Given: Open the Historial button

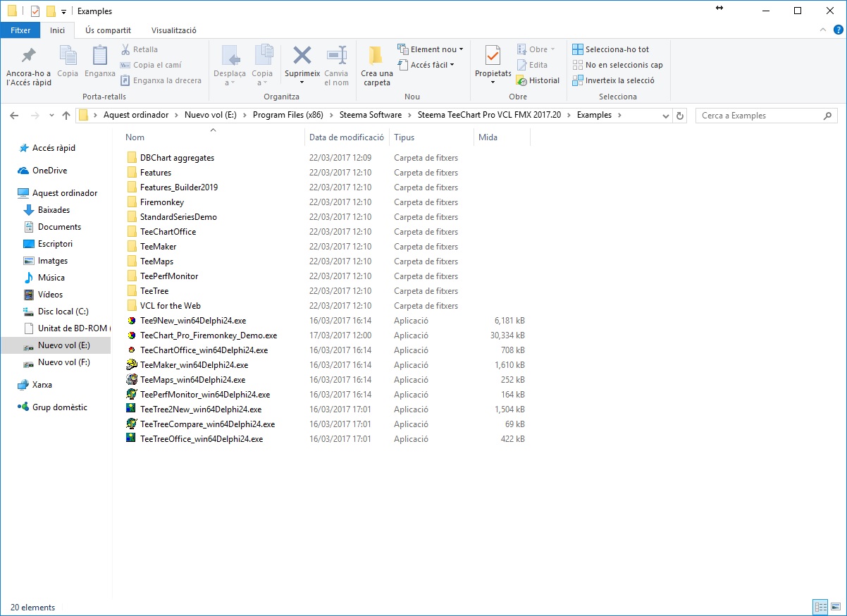Looking at the screenshot, I should pyautogui.click(x=538, y=80).
